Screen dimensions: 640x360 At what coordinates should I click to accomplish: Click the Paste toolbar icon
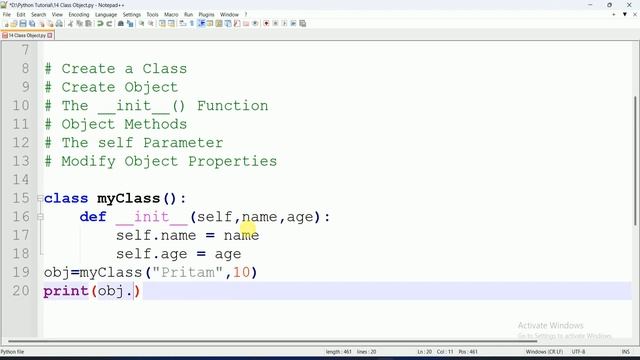pyautogui.click(x=88, y=24)
